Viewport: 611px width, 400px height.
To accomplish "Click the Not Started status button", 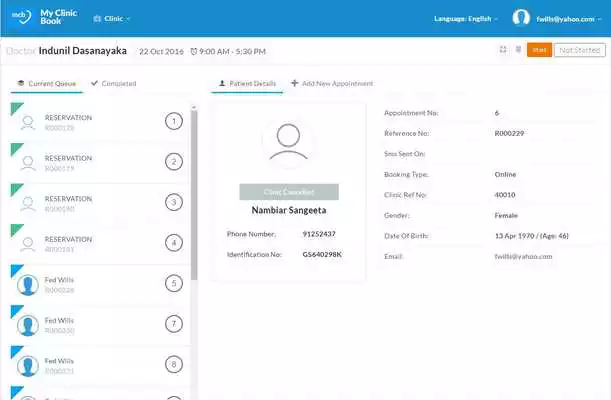I will click(579, 50).
